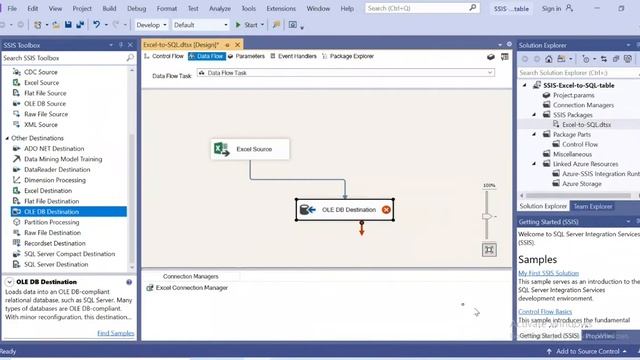Click the search icon in SSIS Toolbox
Screen dimensions: 640x360
coord(130,58)
